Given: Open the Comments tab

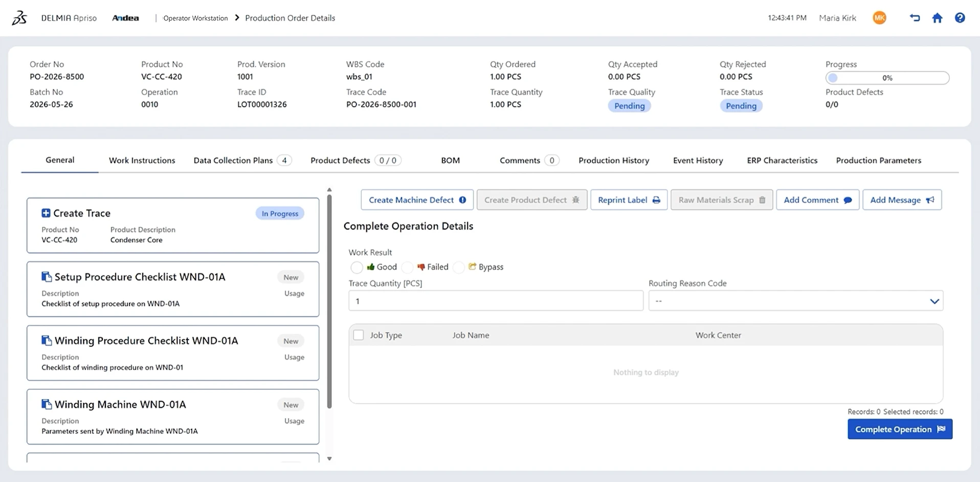Looking at the screenshot, I should [x=529, y=160].
